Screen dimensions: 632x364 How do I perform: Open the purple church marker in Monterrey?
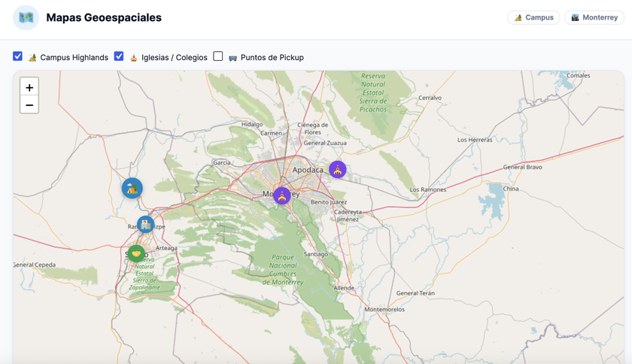pyautogui.click(x=281, y=196)
